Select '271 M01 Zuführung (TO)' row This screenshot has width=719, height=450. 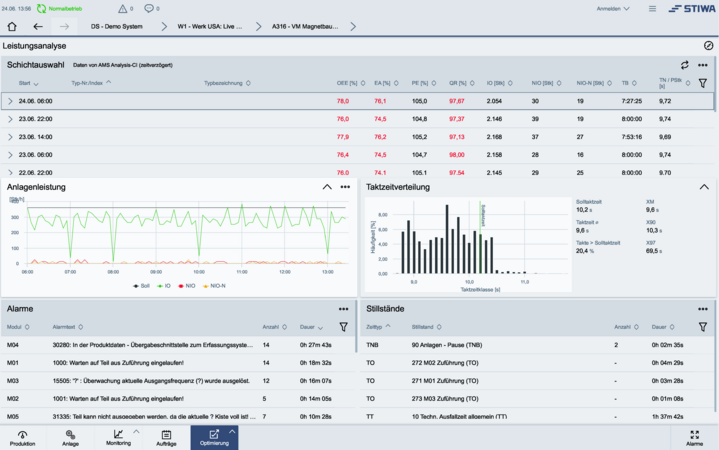coord(537,381)
